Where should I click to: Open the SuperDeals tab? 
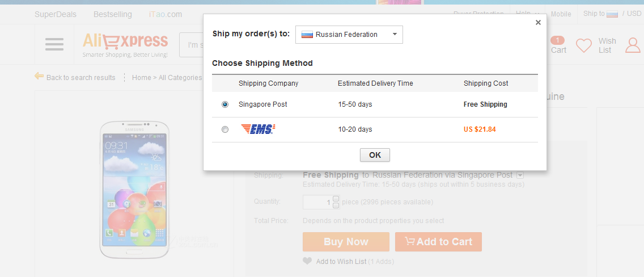[56, 14]
